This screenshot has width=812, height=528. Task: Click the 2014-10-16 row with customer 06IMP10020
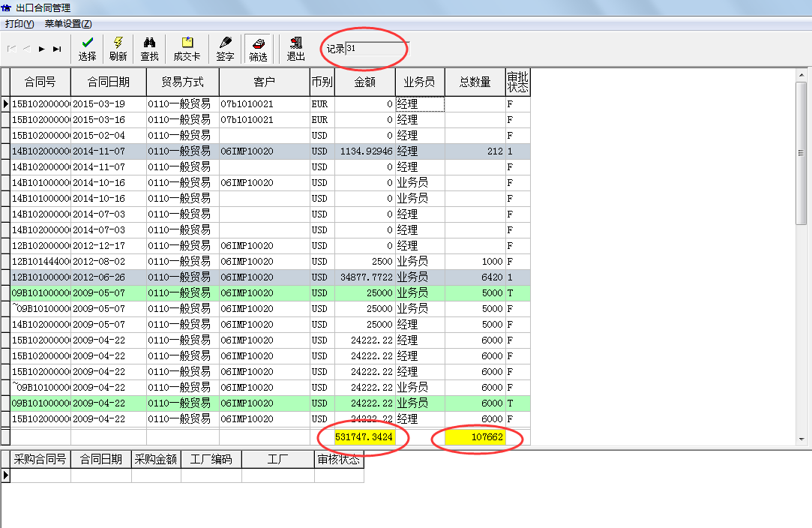click(270, 182)
